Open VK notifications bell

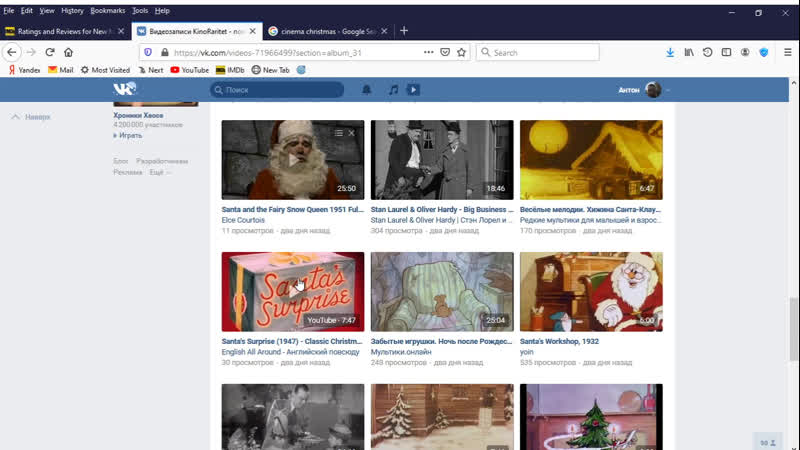point(366,90)
